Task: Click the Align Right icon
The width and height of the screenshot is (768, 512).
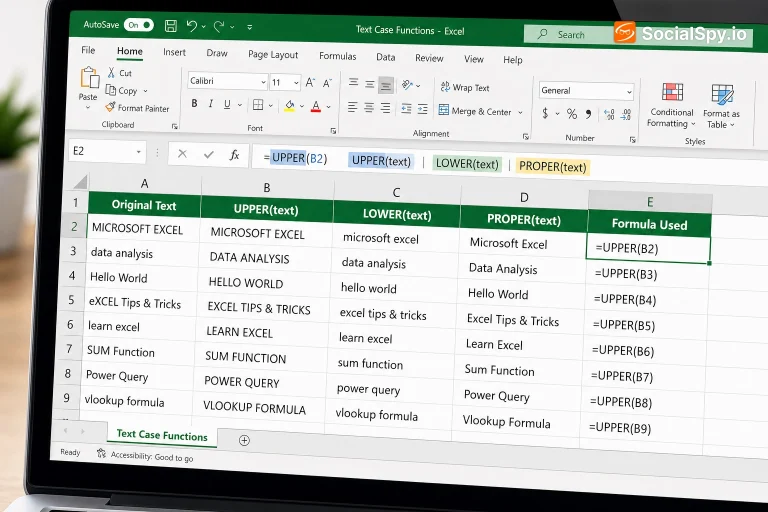Action: [385, 108]
